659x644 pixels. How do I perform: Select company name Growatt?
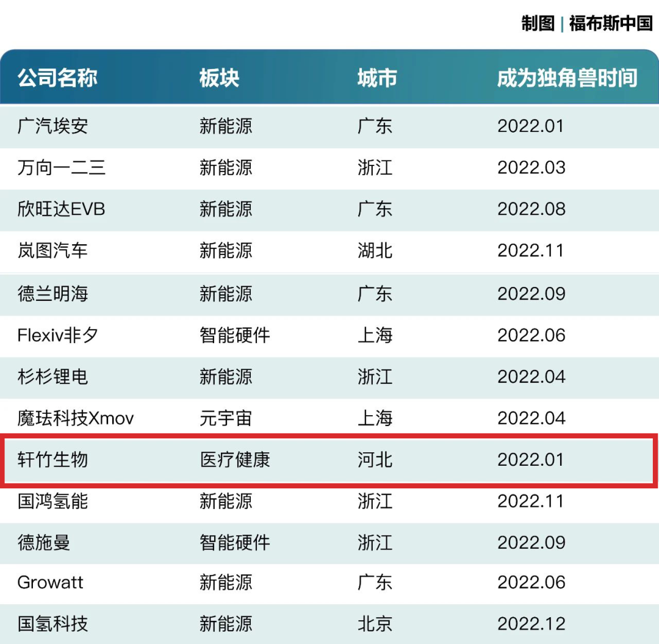tap(51, 582)
